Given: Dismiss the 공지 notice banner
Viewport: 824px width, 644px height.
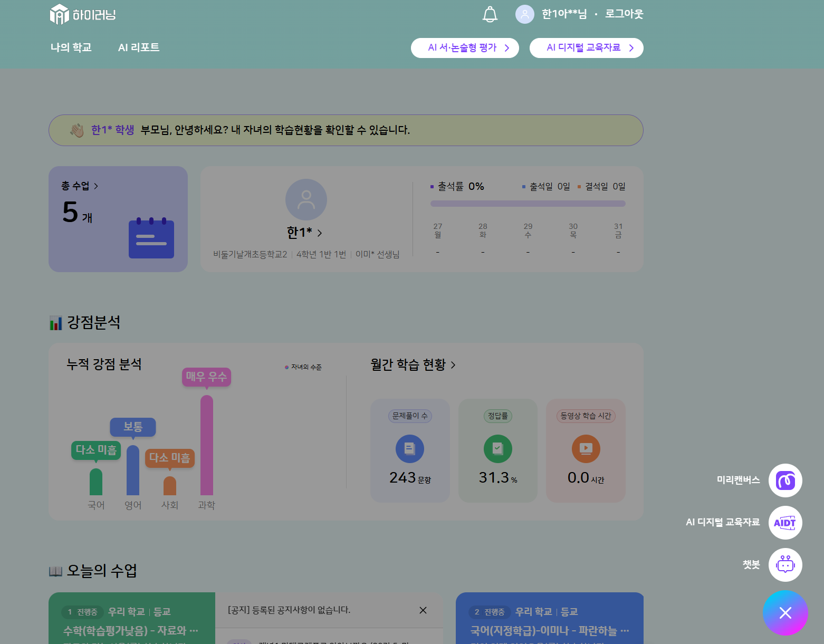Looking at the screenshot, I should 423,610.
